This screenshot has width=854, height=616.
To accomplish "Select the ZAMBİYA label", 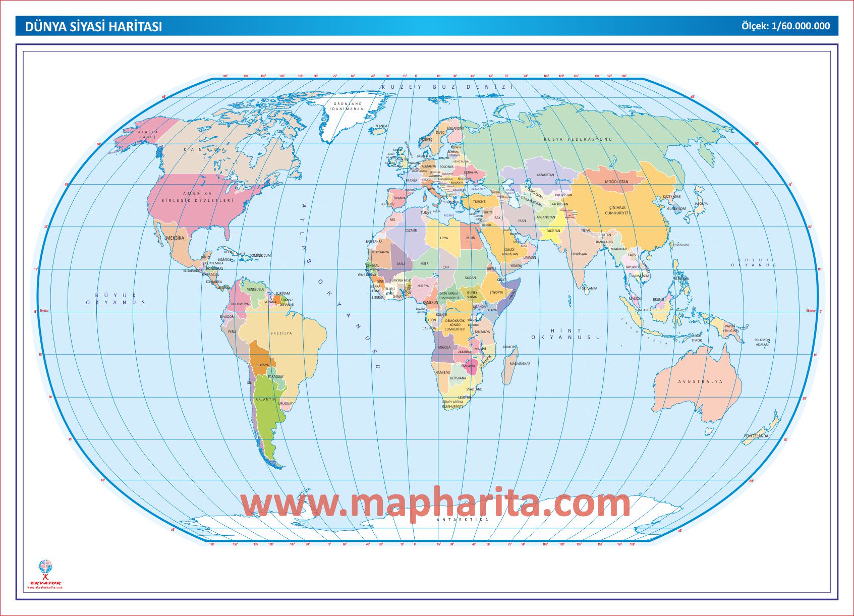I will click(465, 352).
